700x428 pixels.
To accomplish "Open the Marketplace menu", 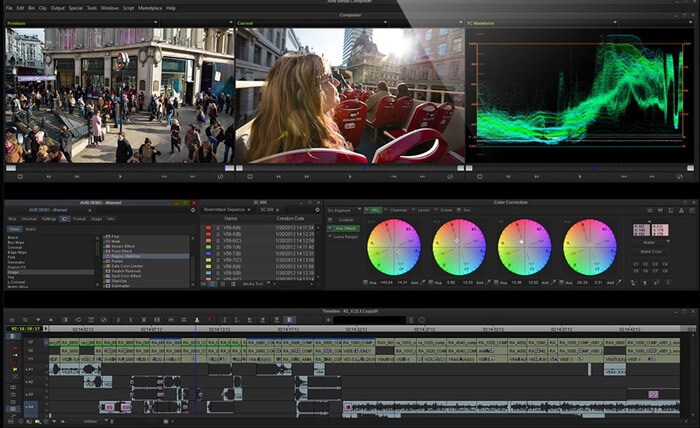I will click(x=150, y=8).
